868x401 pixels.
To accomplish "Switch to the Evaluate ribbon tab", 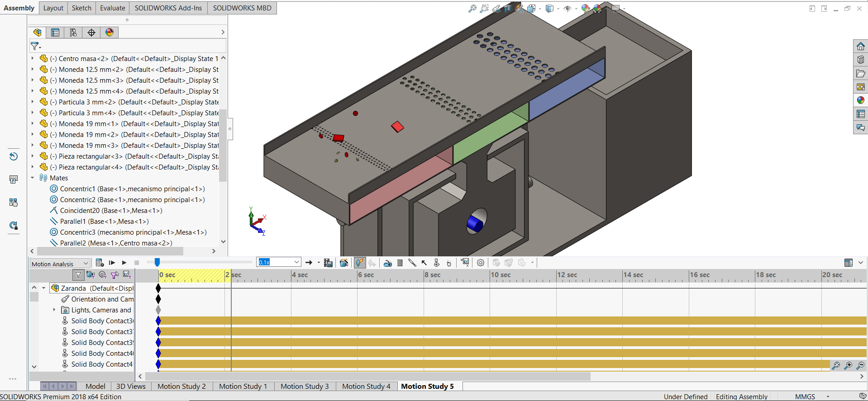I will [x=113, y=8].
